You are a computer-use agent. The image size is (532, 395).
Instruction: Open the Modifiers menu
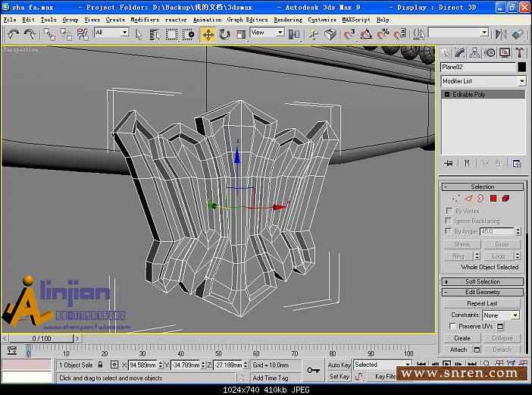click(145, 20)
